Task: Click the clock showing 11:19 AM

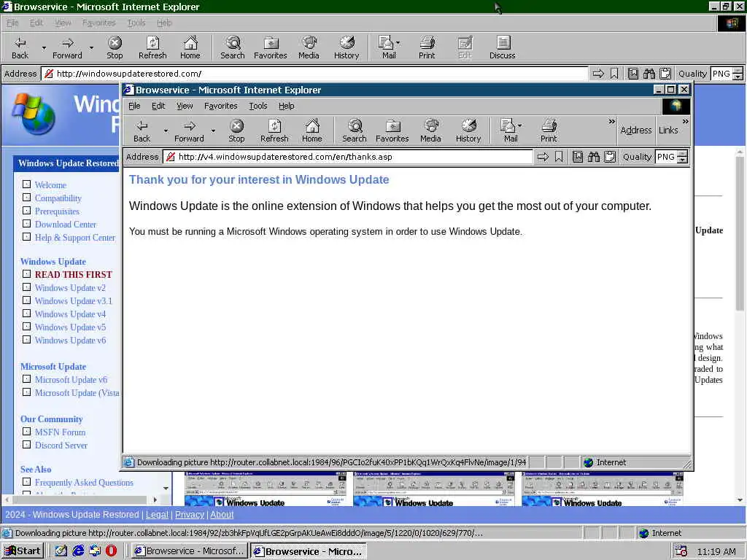Action: tap(716, 551)
